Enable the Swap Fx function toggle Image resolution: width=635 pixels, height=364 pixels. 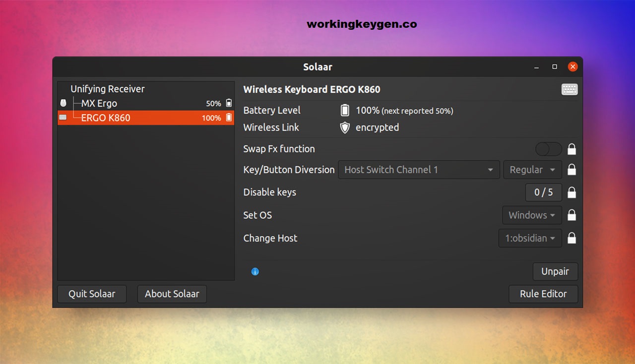point(548,149)
